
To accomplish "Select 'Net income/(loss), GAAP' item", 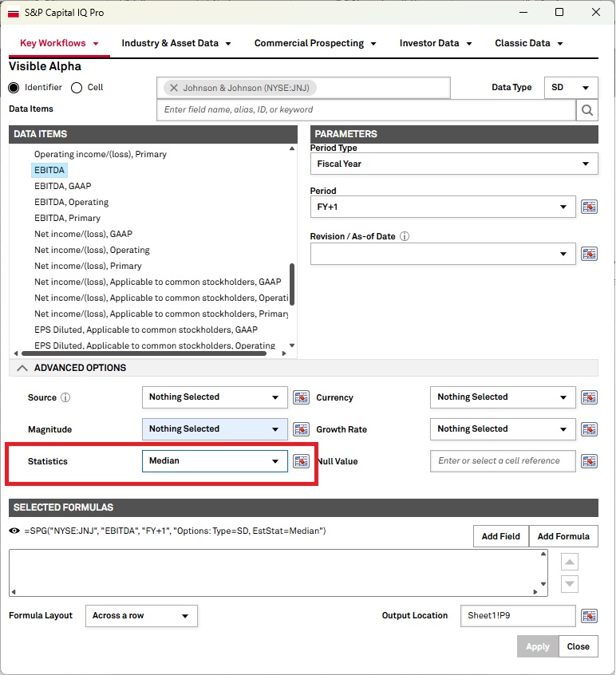I will click(83, 234).
